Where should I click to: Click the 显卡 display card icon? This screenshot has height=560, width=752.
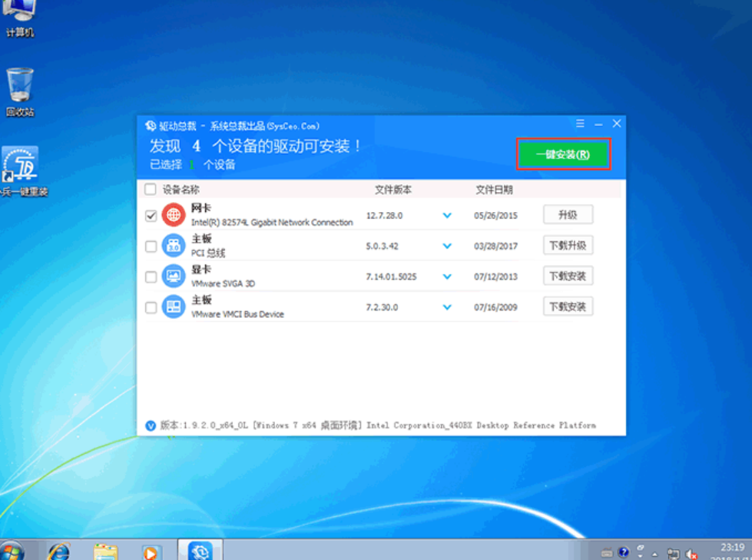click(174, 277)
